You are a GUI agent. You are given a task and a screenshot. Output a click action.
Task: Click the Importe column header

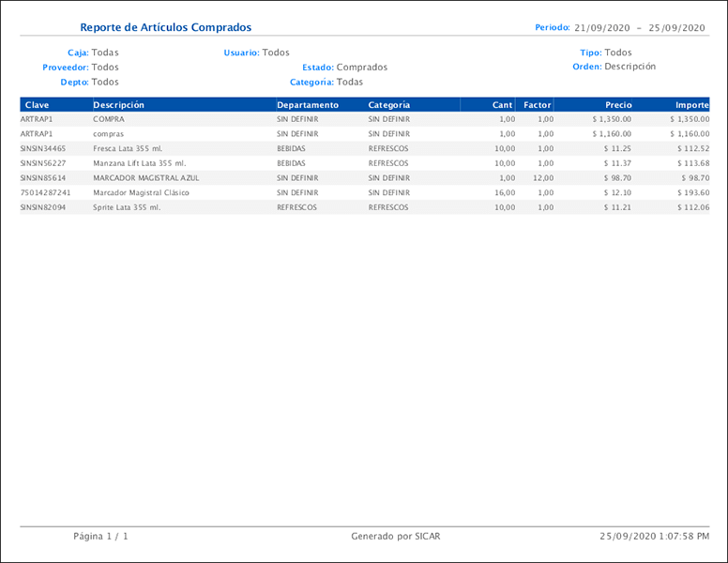[x=691, y=105]
